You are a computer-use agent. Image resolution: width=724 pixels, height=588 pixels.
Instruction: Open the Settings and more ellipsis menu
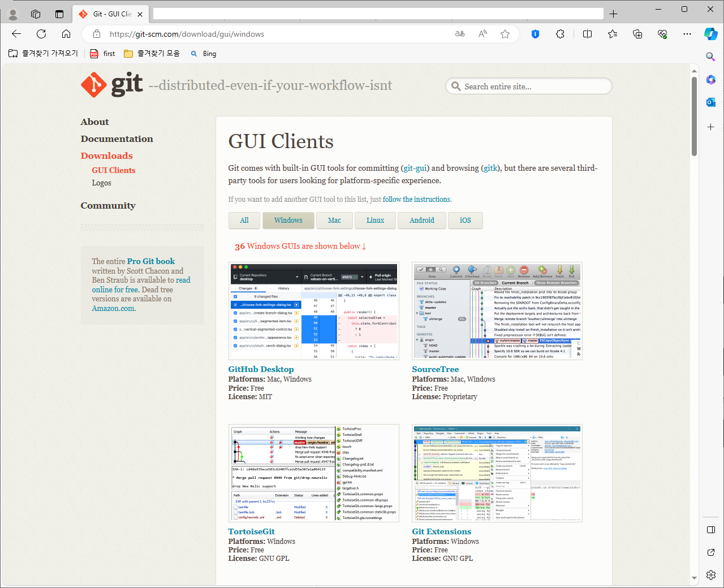tap(687, 34)
